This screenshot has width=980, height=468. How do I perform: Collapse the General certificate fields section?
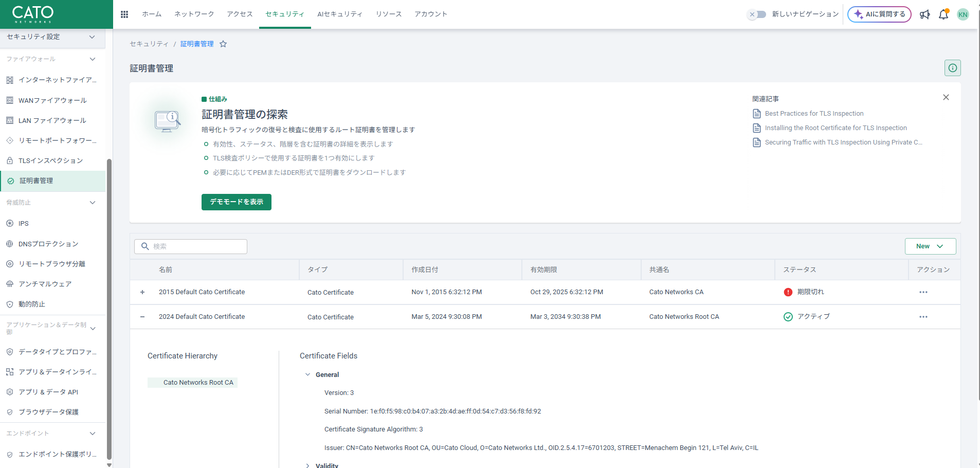(x=308, y=375)
